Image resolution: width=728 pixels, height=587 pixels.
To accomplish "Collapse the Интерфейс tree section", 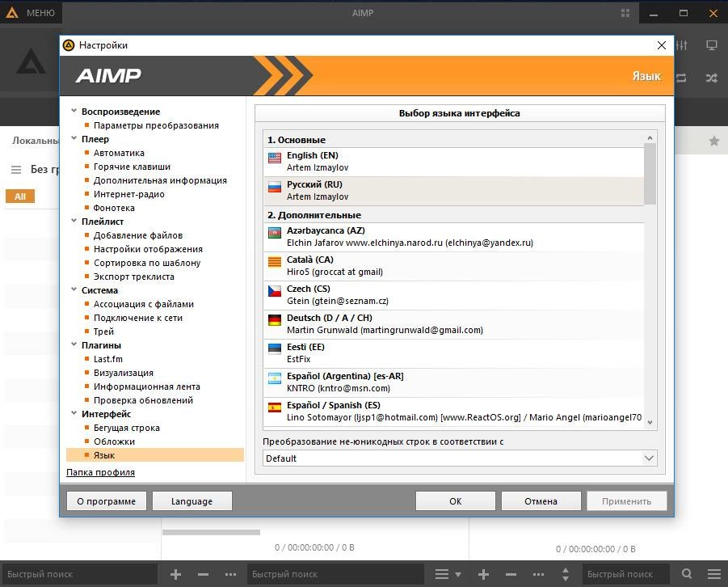I will [74, 413].
